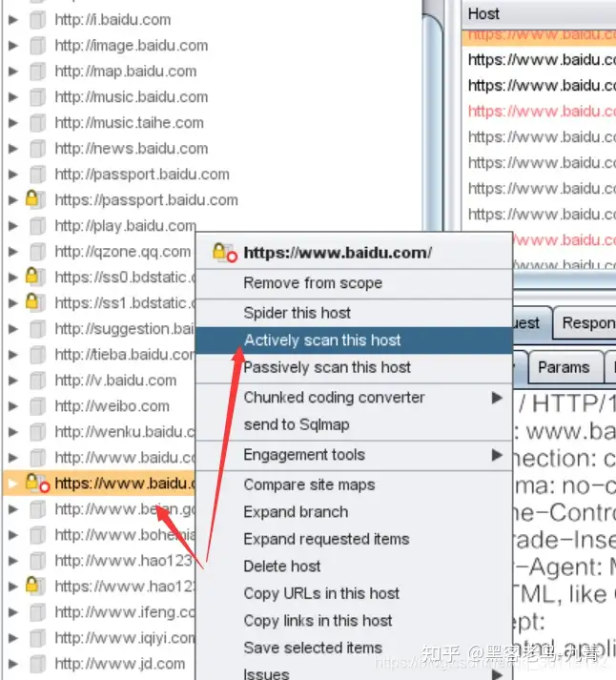The image size is (616, 680).
Task: Click the icon beside http://weibo.com
Action: [37, 406]
